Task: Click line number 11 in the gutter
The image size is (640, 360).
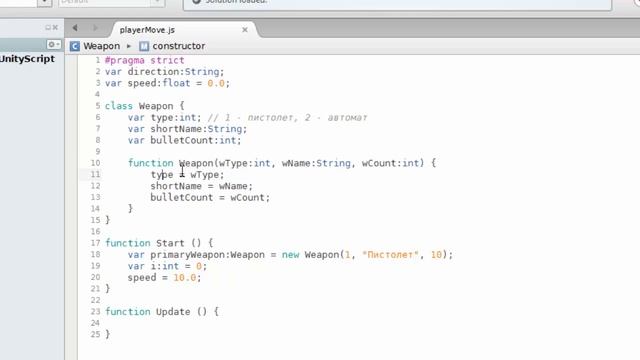Action: click(95, 174)
